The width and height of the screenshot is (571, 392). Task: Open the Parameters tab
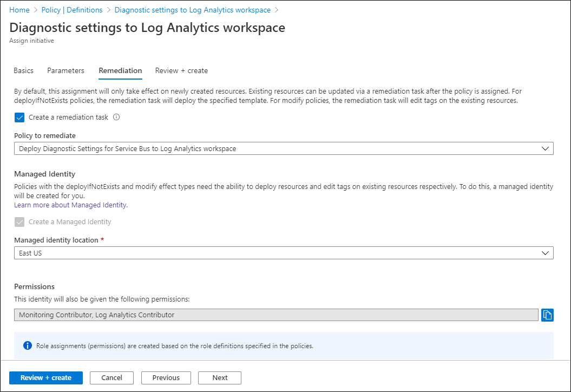point(65,70)
